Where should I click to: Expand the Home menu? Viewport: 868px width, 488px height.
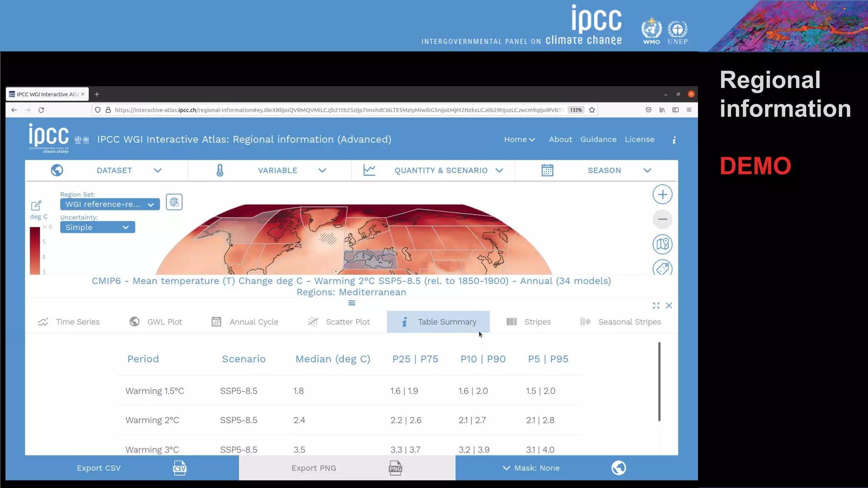[x=519, y=139]
